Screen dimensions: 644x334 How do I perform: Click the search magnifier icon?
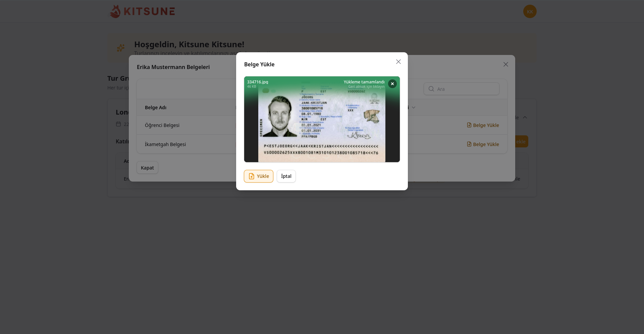(x=431, y=89)
